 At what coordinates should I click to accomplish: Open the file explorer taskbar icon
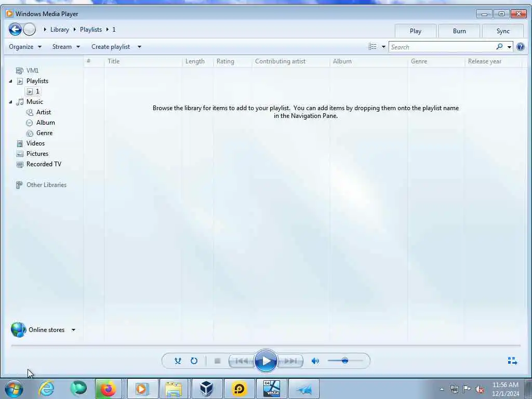(174, 389)
